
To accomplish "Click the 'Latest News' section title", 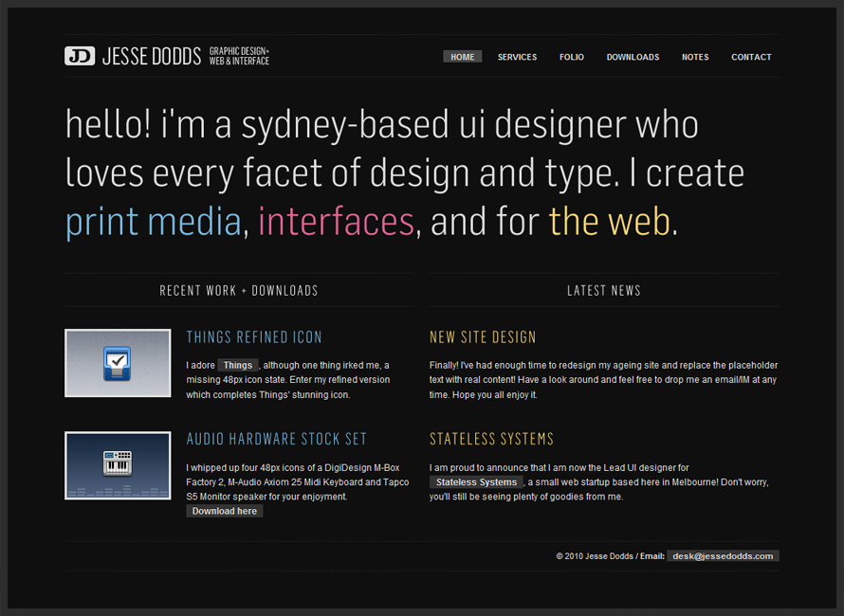I will pos(604,291).
